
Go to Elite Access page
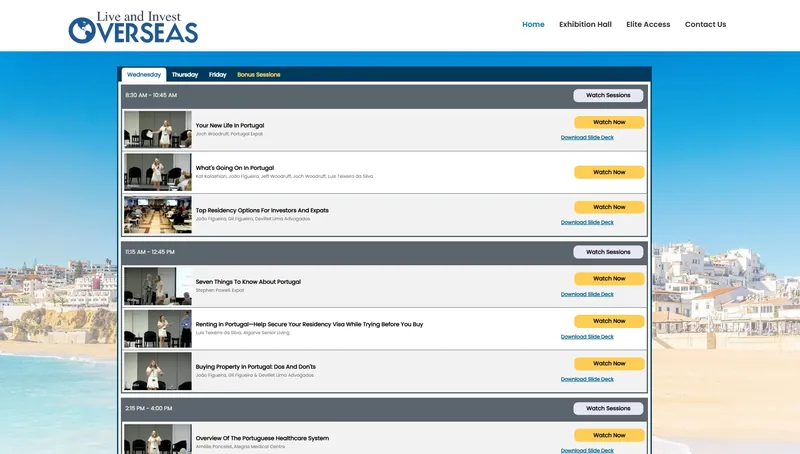coord(648,24)
